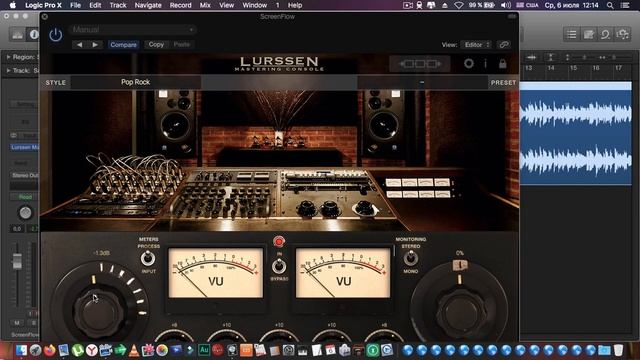Click the STYLE label

(x=56, y=82)
